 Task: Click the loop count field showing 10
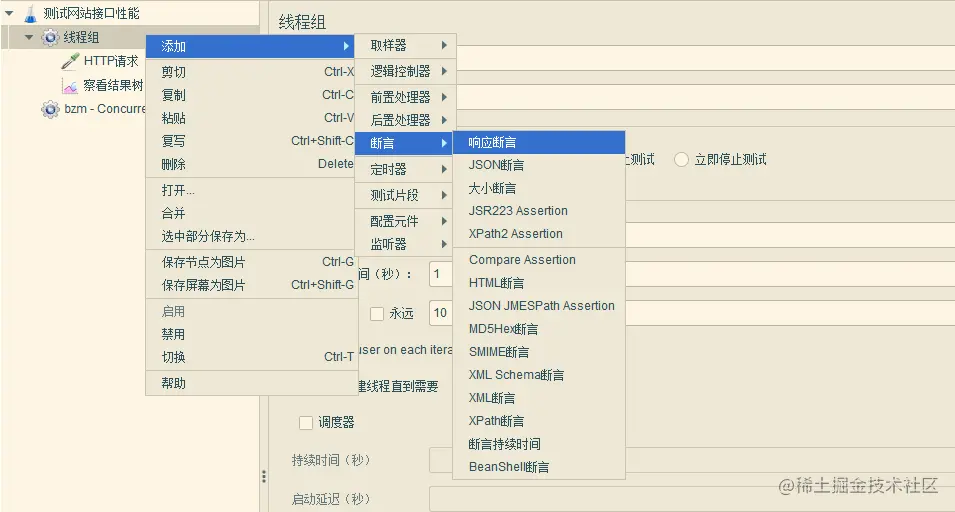440,313
